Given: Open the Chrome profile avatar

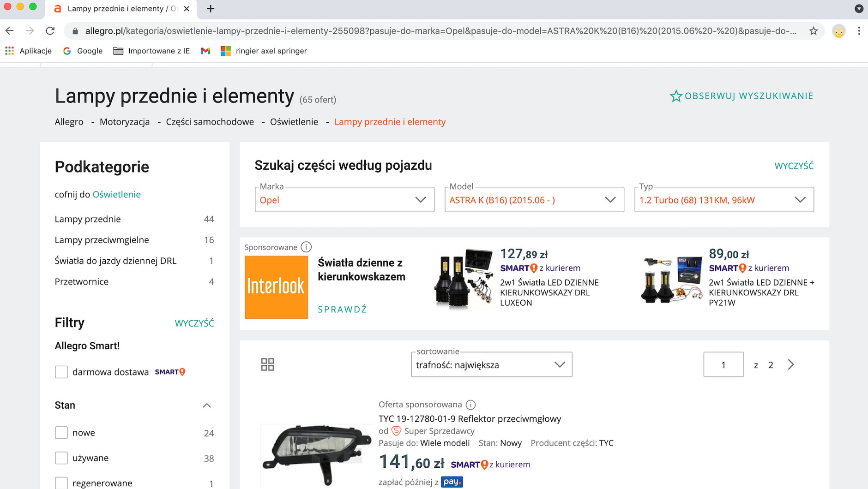Looking at the screenshot, I should (x=839, y=31).
